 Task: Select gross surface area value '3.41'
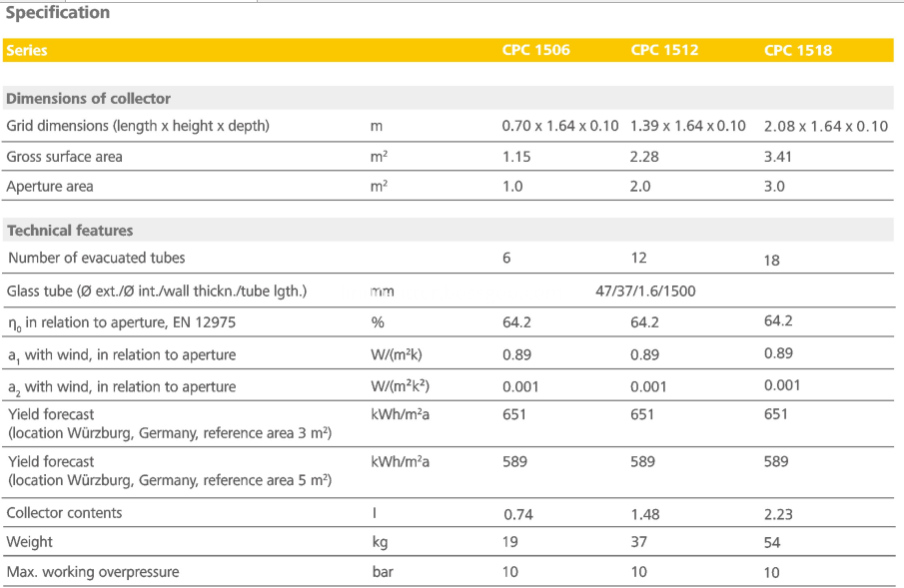(778, 157)
